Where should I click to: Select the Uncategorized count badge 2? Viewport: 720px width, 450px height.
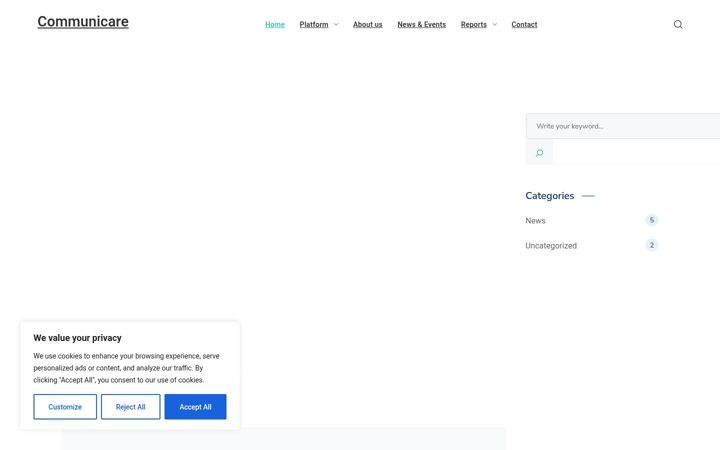pyautogui.click(x=651, y=245)
